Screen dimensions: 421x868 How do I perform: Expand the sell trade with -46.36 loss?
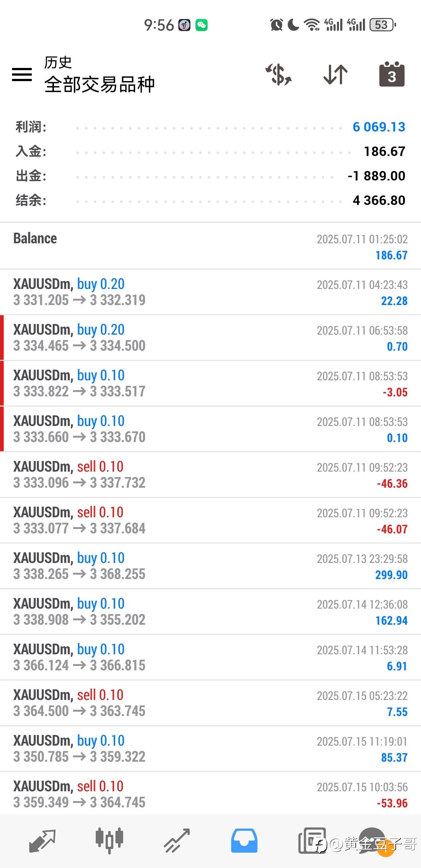[x=210, y=475]
